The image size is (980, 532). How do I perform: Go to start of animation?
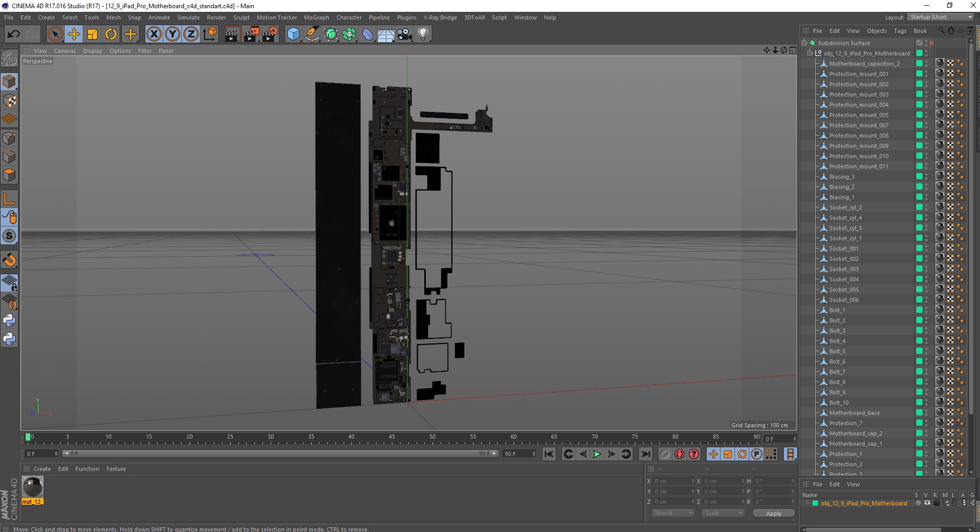tap(549, 454)
